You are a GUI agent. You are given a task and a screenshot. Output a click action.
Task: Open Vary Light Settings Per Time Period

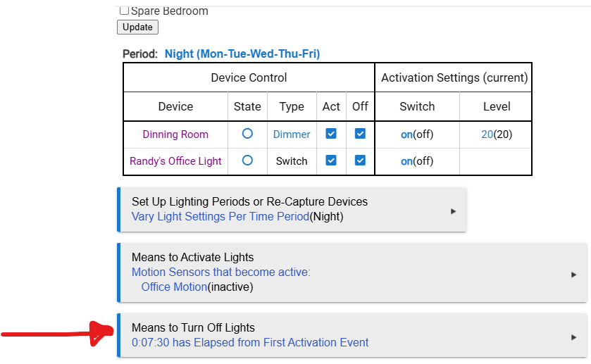point(220,217)
